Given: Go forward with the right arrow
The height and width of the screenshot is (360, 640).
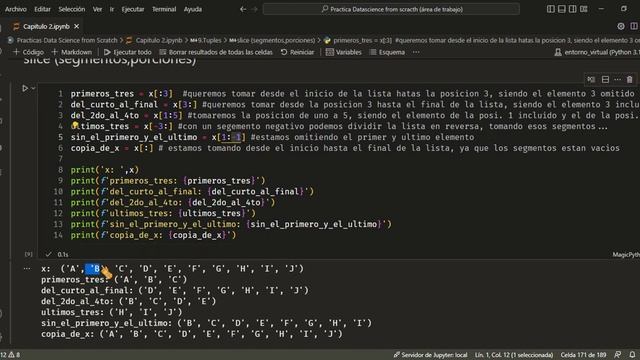Looking at the screenshot, I should coord(255,9).
